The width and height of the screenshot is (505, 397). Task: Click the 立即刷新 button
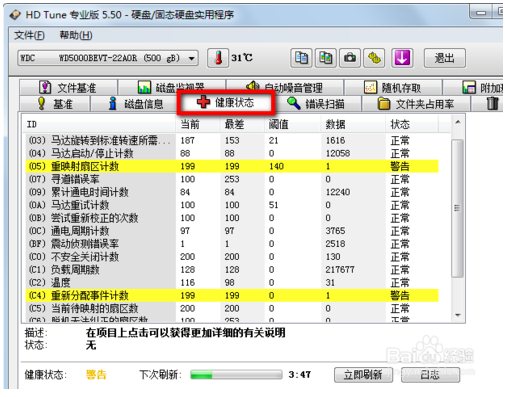coord(363,375)
